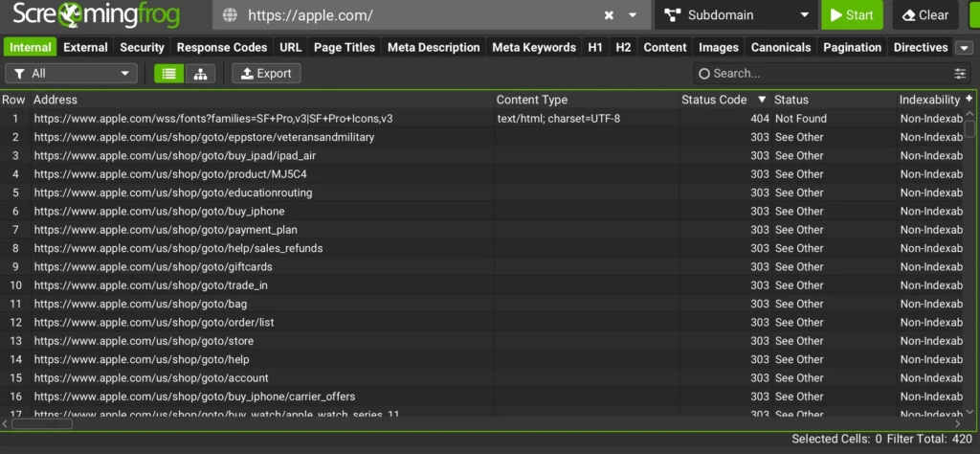The image size is (980, 454).
Task: Open the Response Codes tab
Action: click(x=222, y=47)
